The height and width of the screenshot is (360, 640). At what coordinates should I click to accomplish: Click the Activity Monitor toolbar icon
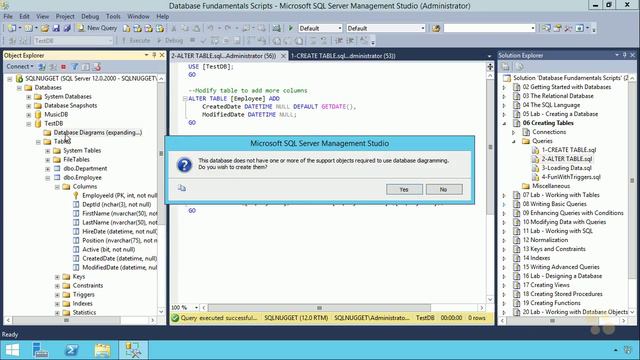click(276, 28)
